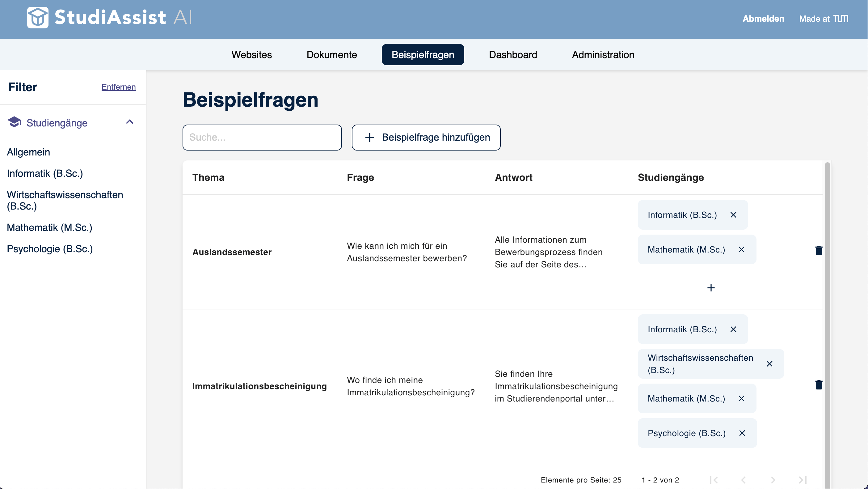Open the Websites tab
The width and height of the screenshot is (868, 489).
pos(252,55)
